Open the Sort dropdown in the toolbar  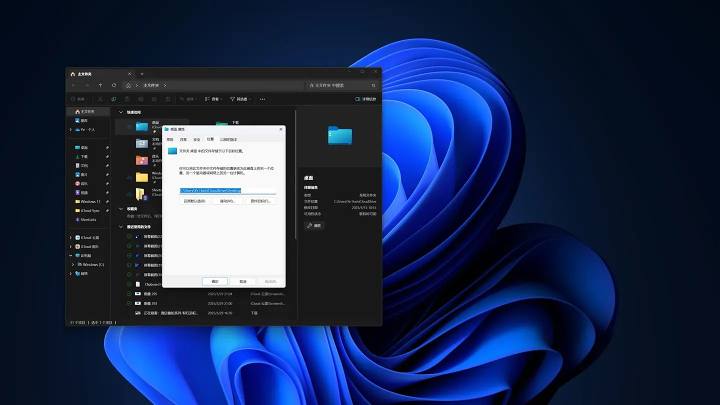(x=191, y=99)
